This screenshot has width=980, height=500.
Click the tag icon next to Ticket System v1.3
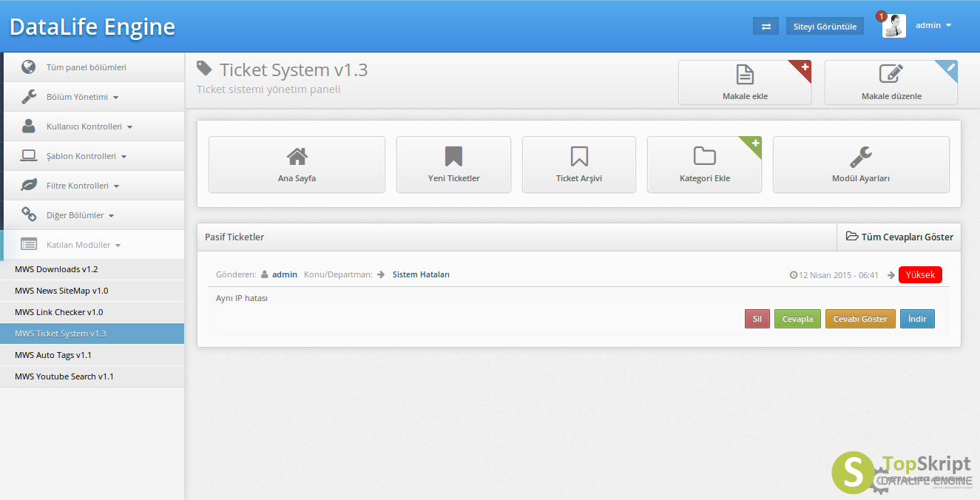point(204,69)
